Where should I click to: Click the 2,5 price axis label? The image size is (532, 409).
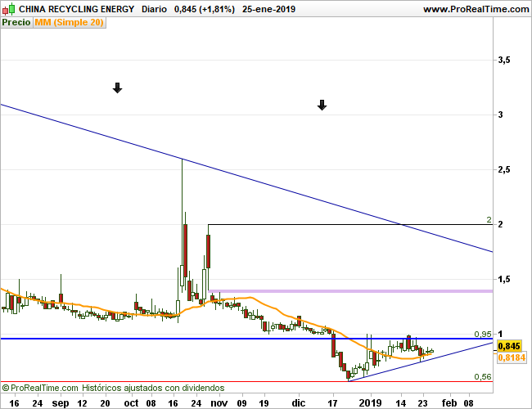(504, 169)
